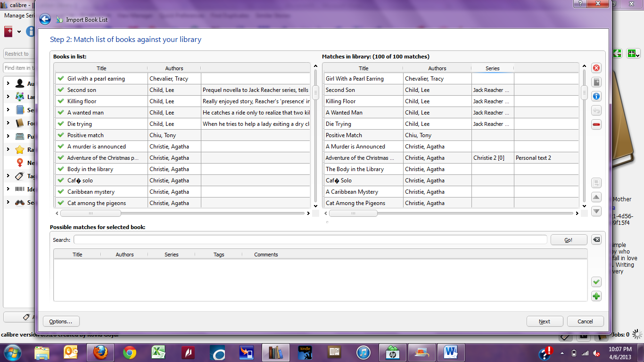Viewport: 644px width, 362px height.
Task: Expand the Languages category arrow
Action: [x=8, y=97]
